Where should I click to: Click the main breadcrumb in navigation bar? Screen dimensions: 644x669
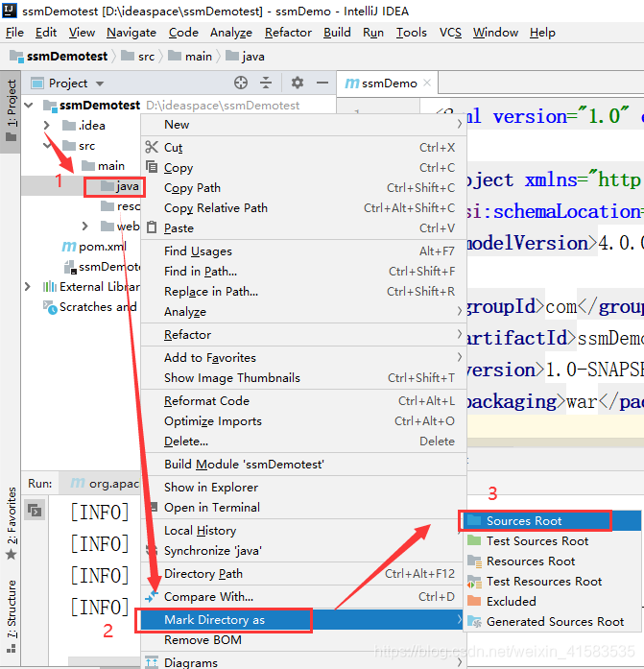pyautogui.click(x=199, y=57)
